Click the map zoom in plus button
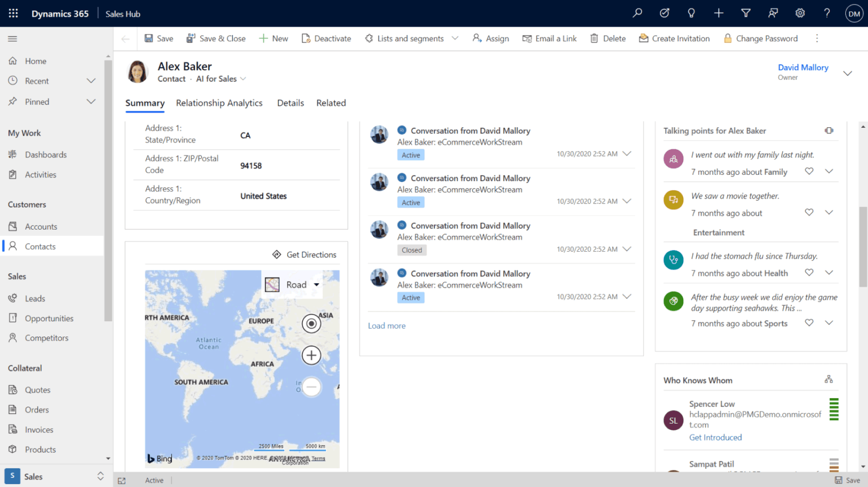Image resolution: width=868 pixels, height=487 pixels. pyautogui.click(x=311, y=355)
